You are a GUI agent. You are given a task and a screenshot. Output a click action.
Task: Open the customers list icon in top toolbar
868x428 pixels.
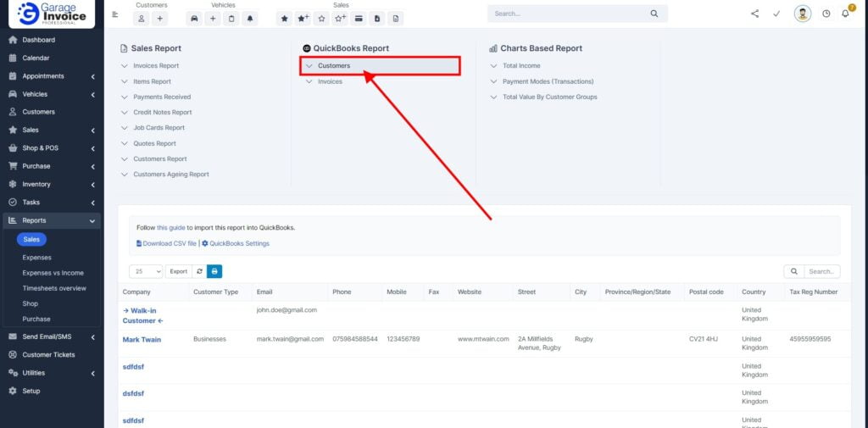pyautogui.click(x=142, y=19)
